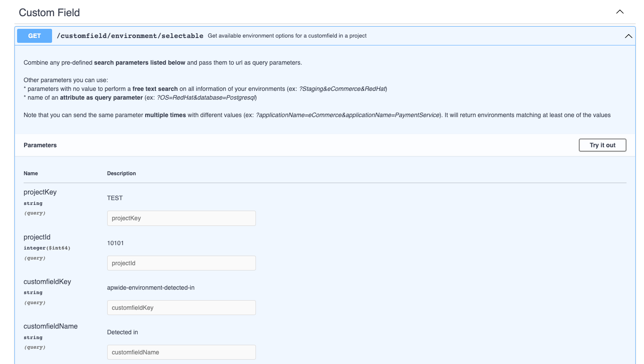Click the /customfield/environment/selectable endpoint path
The image size is (644, 364).
point(130,36)
